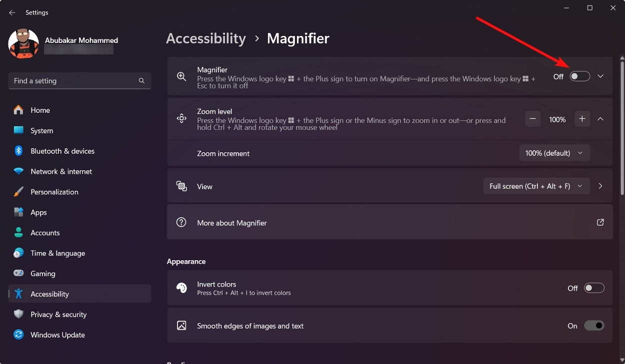Open Network & internet settings

pos(61,171)
